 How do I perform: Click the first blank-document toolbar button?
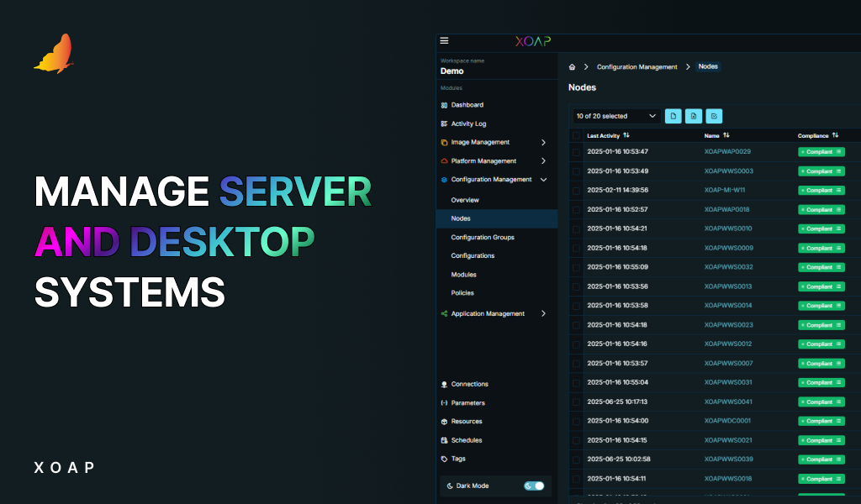point(673,116)
